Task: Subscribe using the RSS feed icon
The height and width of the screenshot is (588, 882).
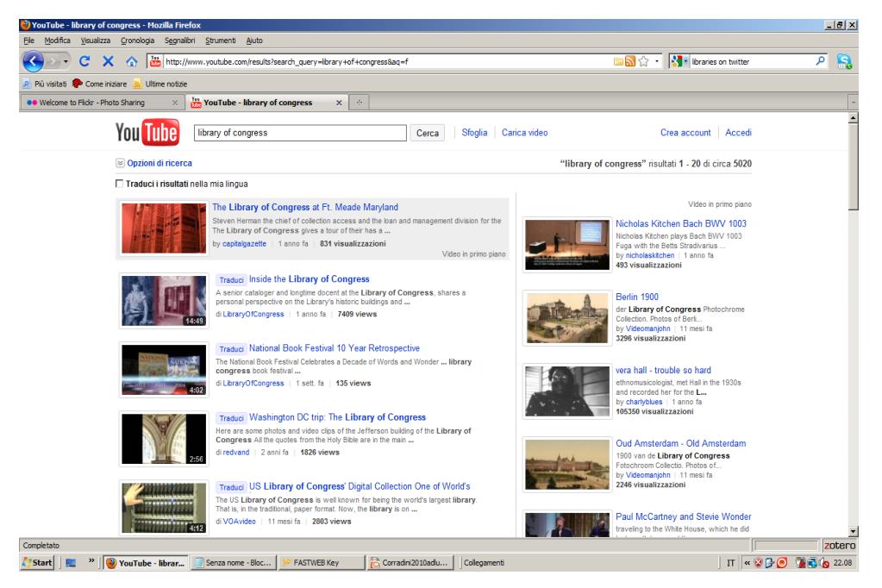Action: pos(630,61)
